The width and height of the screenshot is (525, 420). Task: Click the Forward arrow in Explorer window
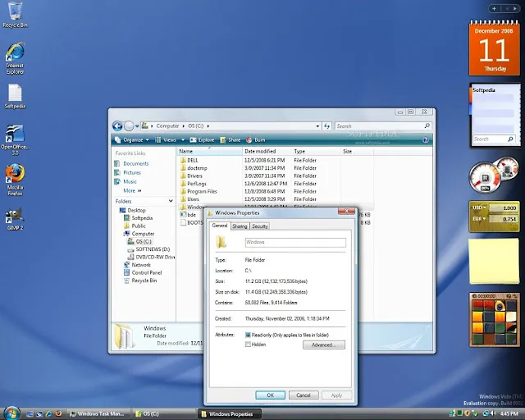point(129,126)
